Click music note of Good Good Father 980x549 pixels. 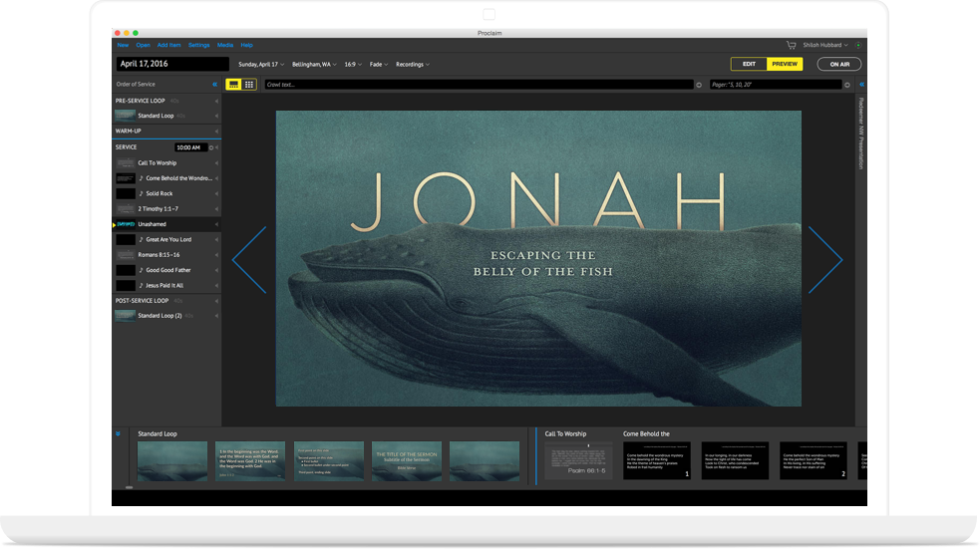142,270
